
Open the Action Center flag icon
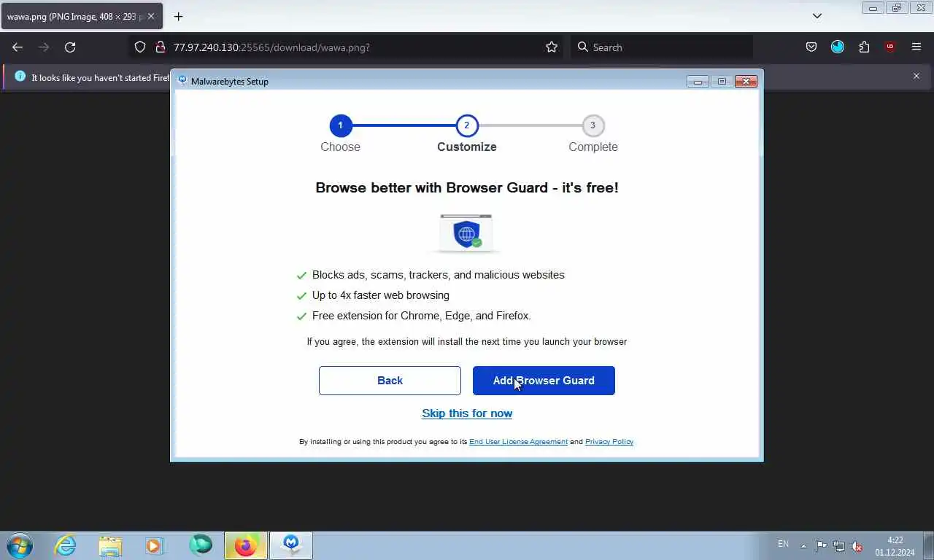coord(821,546)
